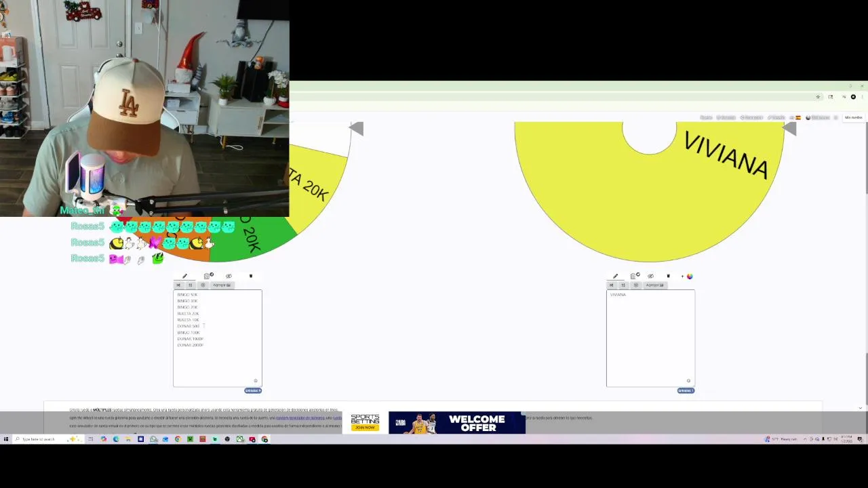The image size is (868, 488).
Task: Open the browser three-dot menu
Action: 862,97
